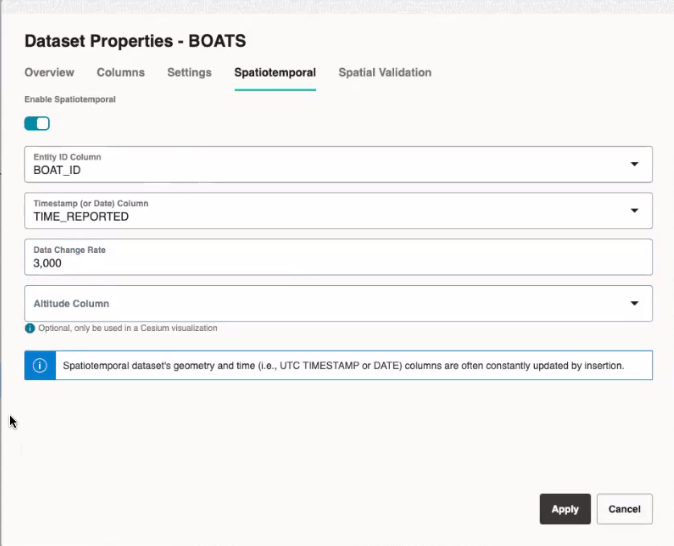The image size is (674, 546).
Task: Expand the Entity ID Column dropdown arrow
Action: pos(634,164)
